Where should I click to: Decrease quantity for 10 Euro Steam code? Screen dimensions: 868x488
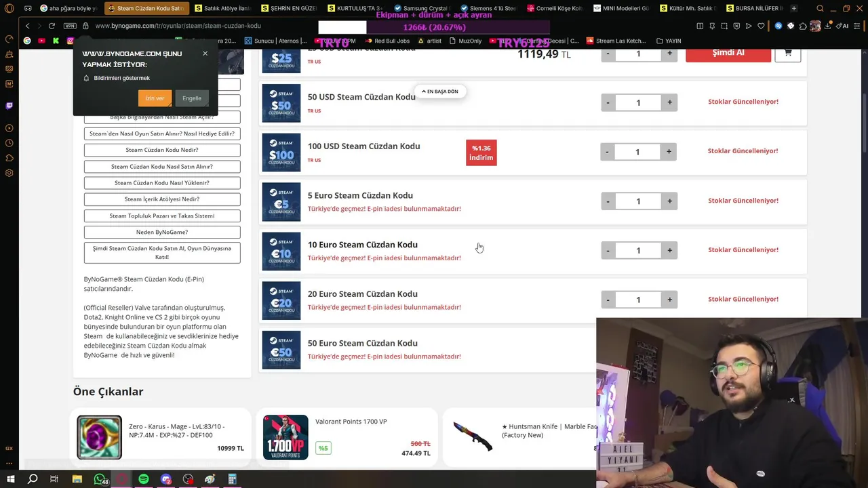pyautogui.click(x=608, y=250)
